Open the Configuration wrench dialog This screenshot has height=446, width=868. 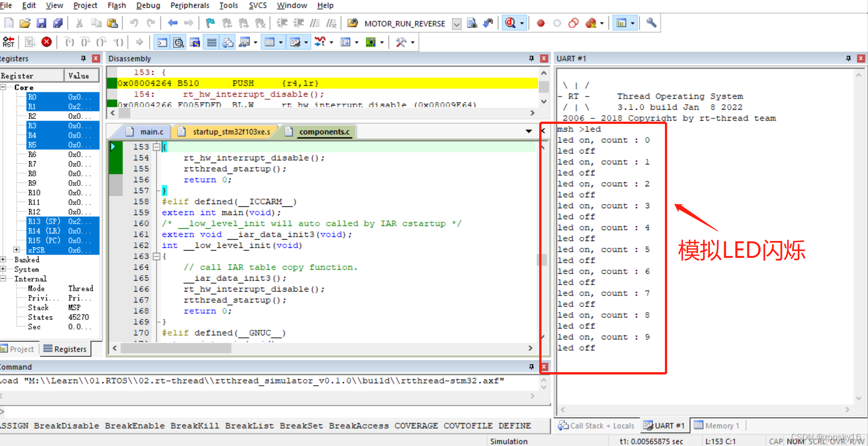pos(651,23)
